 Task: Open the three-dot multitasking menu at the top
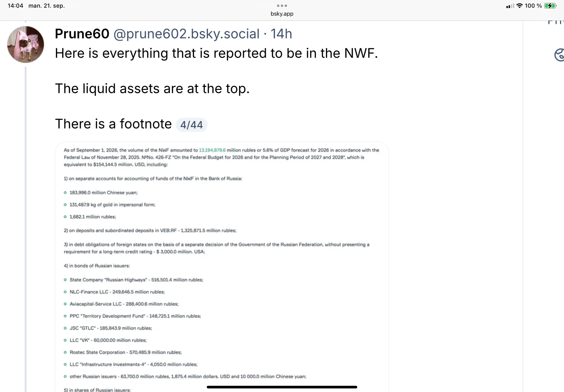tap(282, 6)
